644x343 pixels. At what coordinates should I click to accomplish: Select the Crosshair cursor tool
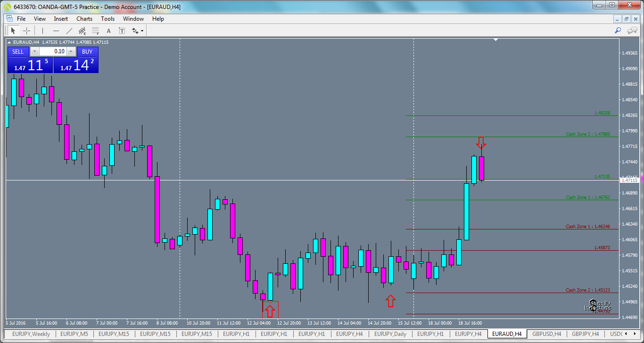27,30
